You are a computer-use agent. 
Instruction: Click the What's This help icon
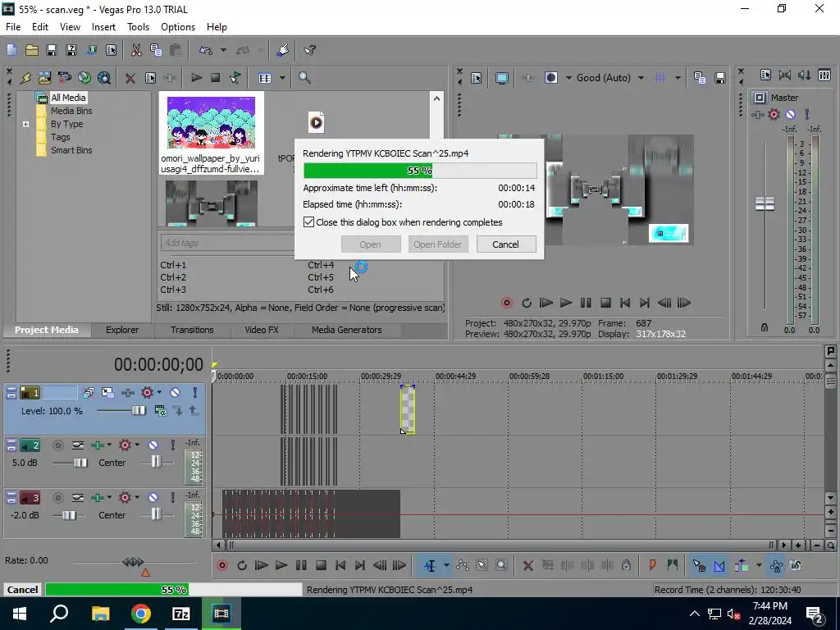click(309, 50)
